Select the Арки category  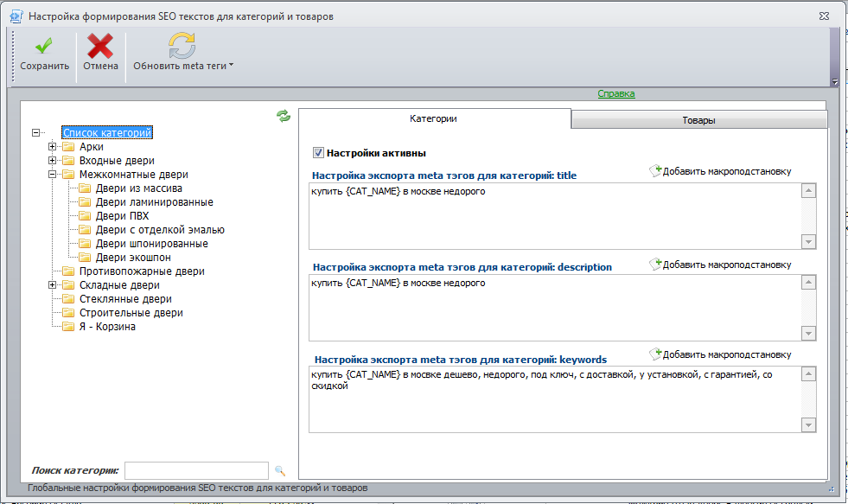click(x=92, y=147)
